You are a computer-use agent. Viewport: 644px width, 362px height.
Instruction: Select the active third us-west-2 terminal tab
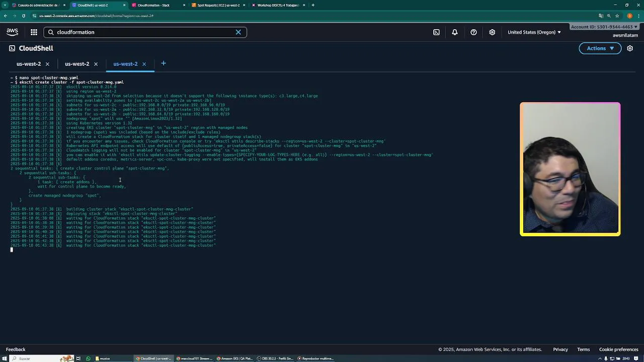[125, 64]
